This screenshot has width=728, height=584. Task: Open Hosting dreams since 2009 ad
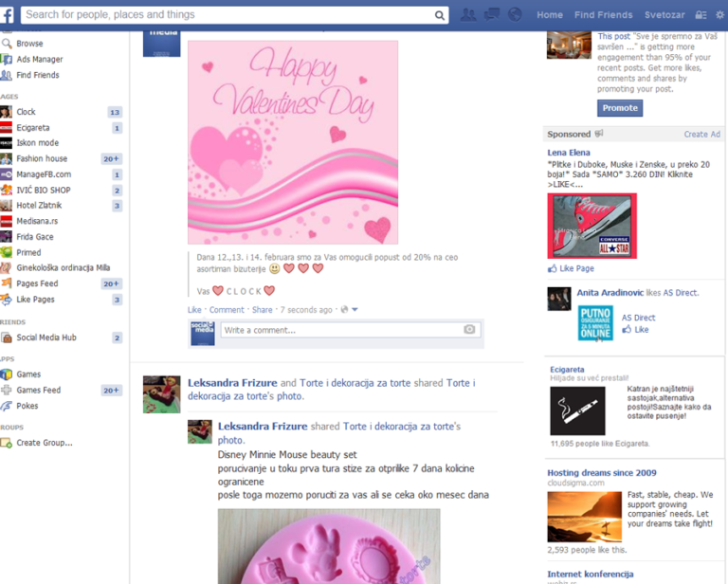[x=602, y=472]
